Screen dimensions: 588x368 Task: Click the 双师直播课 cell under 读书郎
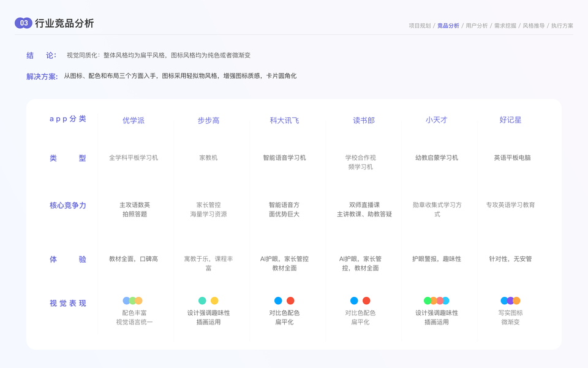[364, 210]
